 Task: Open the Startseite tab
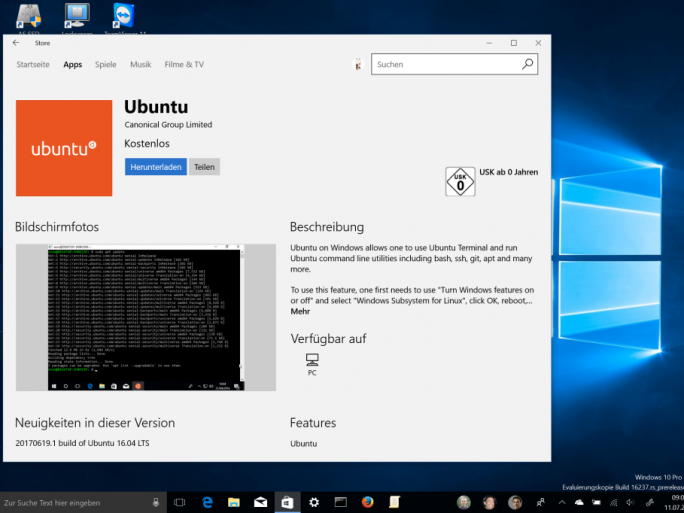pos(33,65)
